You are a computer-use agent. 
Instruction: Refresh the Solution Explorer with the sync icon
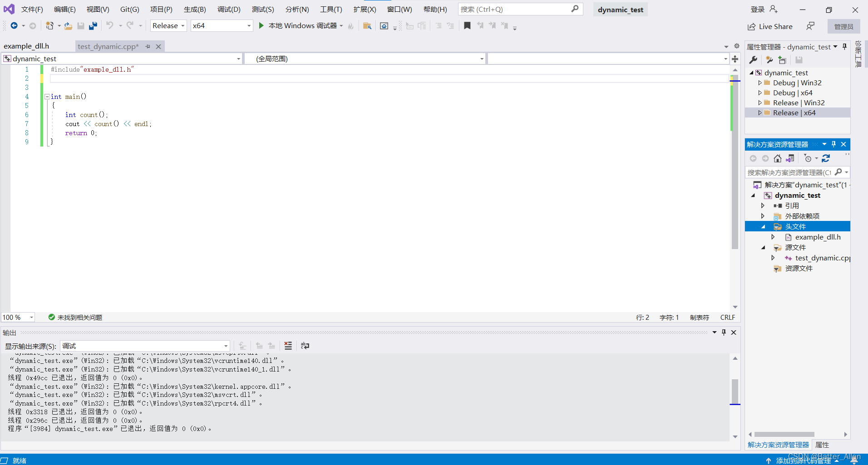[x=826, y=158]
